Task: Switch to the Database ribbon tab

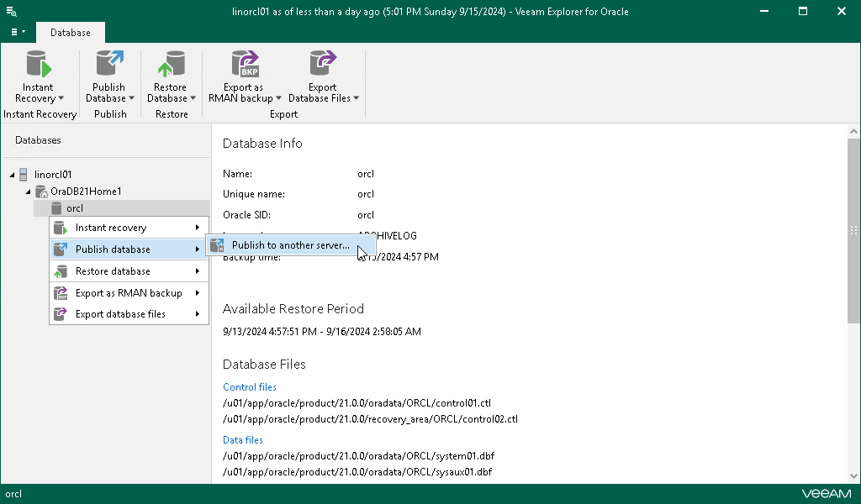Action: [71, 33]
